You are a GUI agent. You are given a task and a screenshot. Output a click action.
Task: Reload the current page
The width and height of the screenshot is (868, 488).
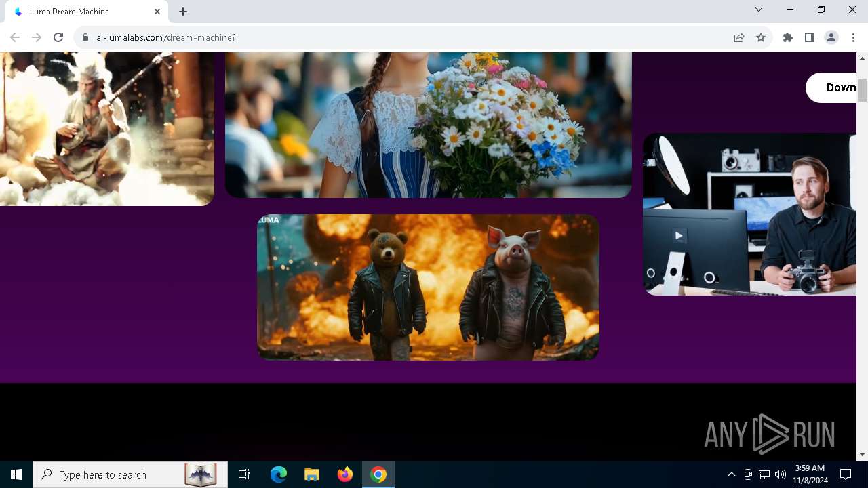(x=58, y=37)
